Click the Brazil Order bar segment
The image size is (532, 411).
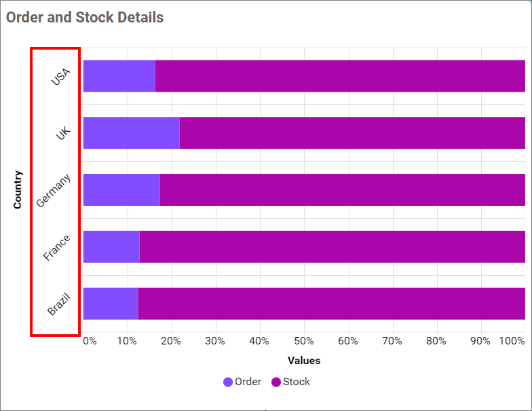click(x=111, y=304)
